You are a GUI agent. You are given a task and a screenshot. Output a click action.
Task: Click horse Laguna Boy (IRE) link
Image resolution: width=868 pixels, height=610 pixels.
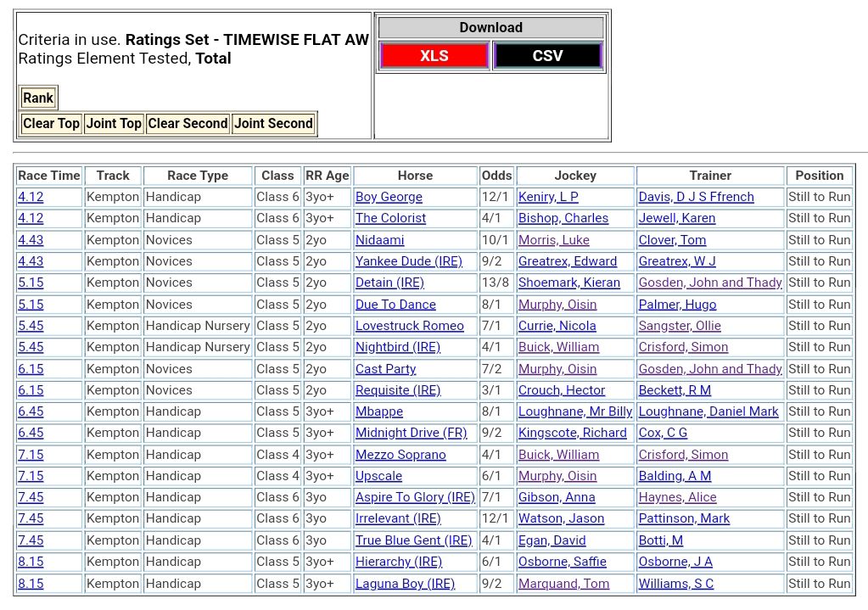coord(405,584)
